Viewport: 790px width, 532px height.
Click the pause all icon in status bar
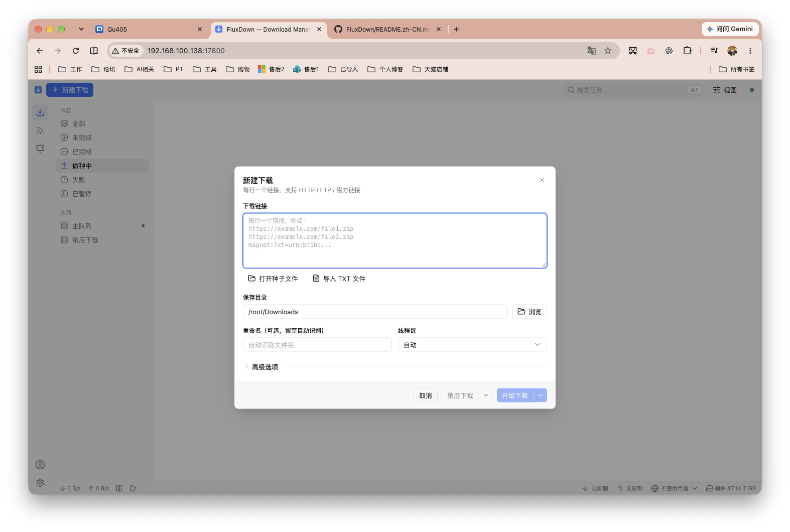[119, 488]
